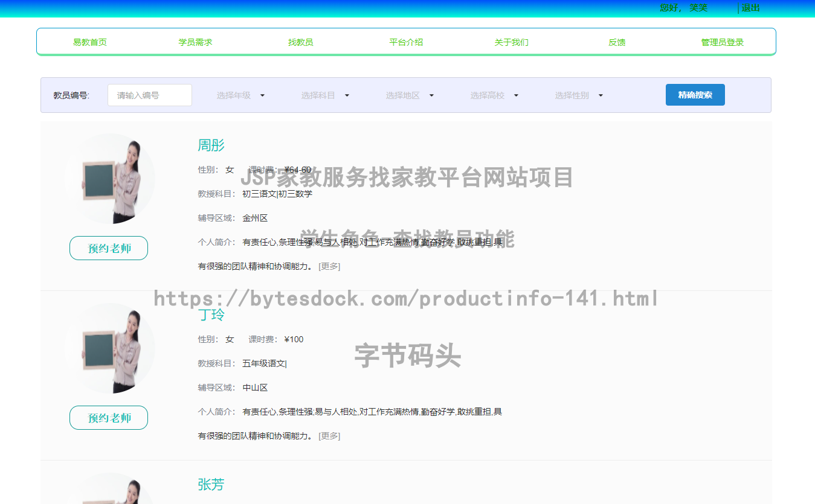Screen dimensions: 815x504
Task: Click 周彤's subjects 初三语文|初三数学
Action: click(x=277, y=194)
